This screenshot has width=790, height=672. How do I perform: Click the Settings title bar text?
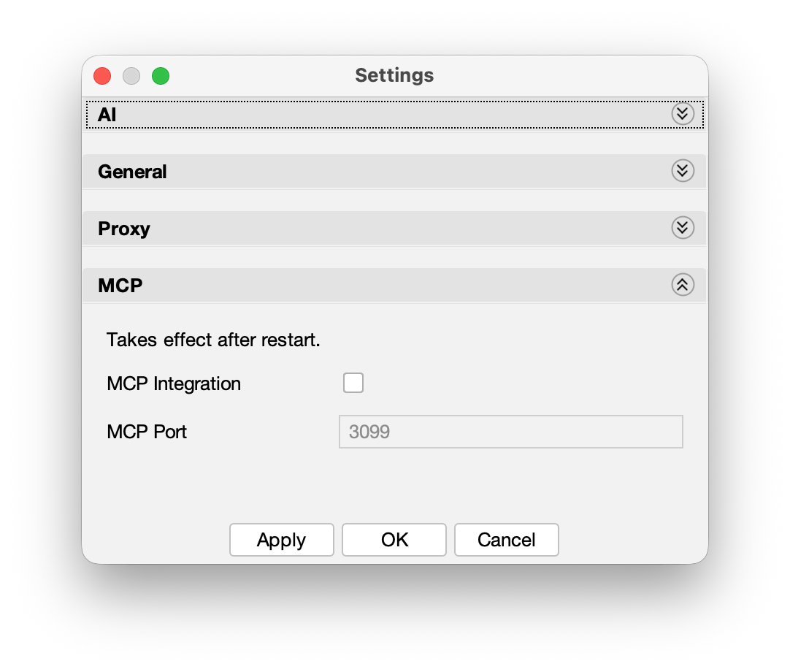[394, 75]
